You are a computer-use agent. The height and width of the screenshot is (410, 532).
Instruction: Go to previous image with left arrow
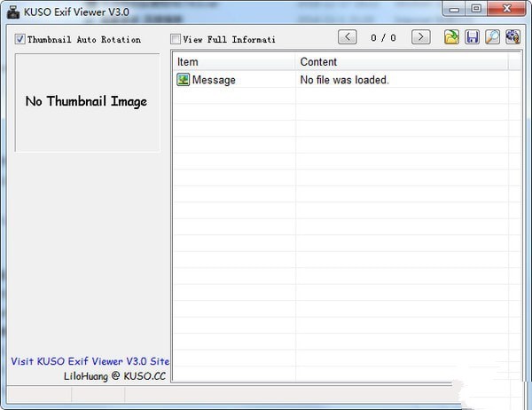tap(347, 37)
